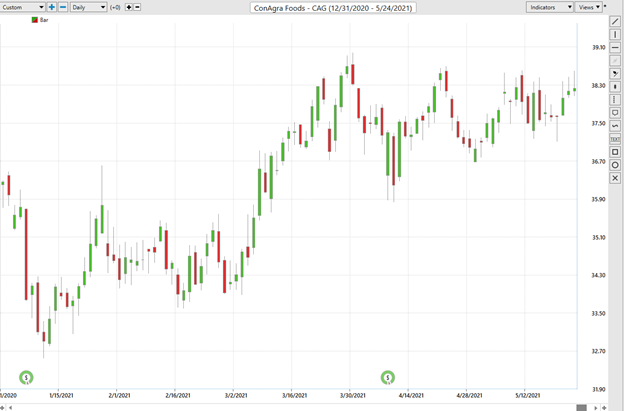Click the 37.50 price axis label
The width and height of the screenshot is (624, 411).
599,123
